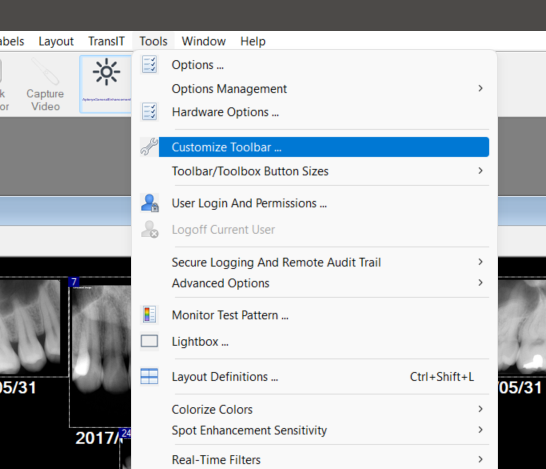Open the TransIT menu
The image size is (546, 469).
106,41
